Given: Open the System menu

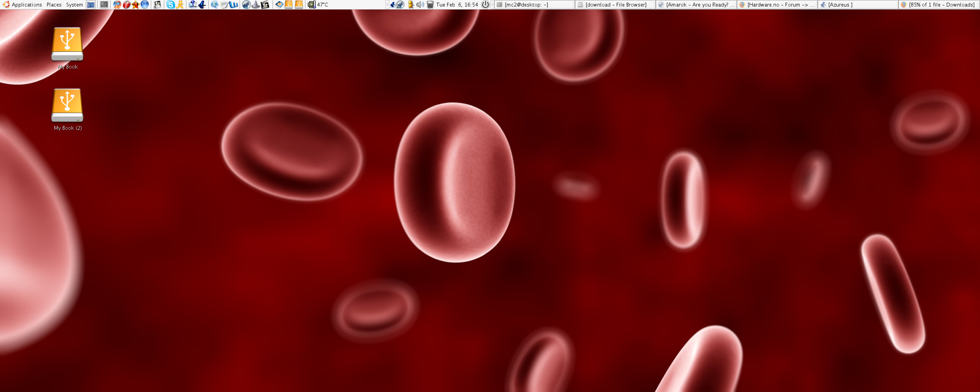Looking at the screenshot, I should tap(74, 5).
